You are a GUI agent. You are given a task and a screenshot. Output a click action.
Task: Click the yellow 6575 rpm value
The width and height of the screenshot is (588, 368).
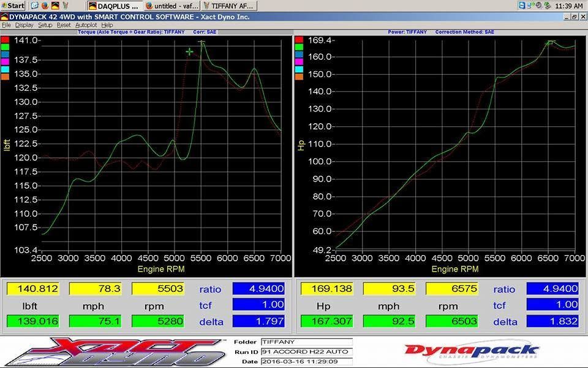[452, 289]
